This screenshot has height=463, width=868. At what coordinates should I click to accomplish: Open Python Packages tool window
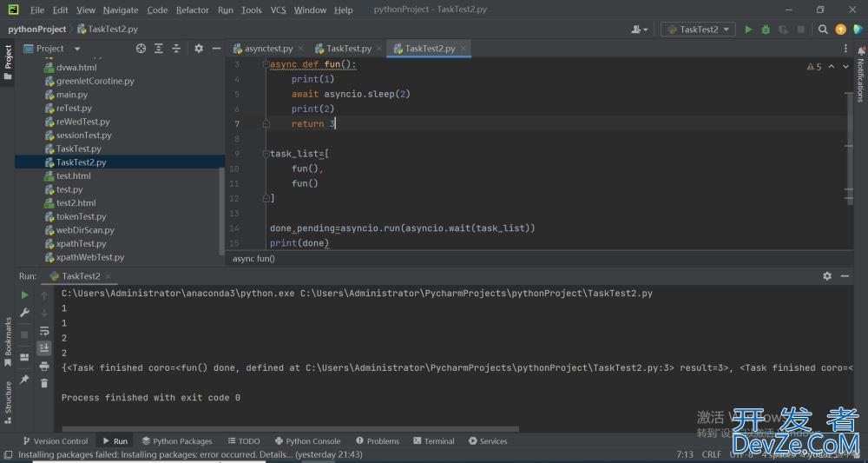(177, 441)
